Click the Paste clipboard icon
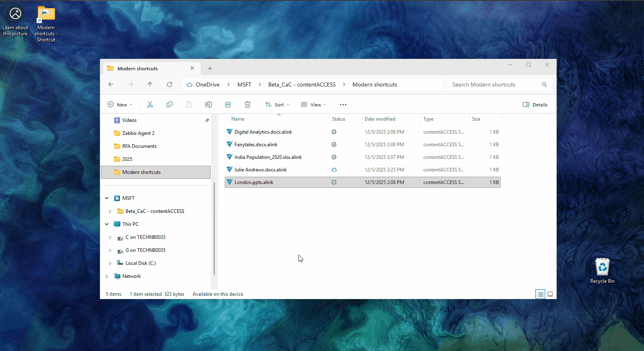Image resolution: width=644 pixels, height=351 pixels. point(189,104)
